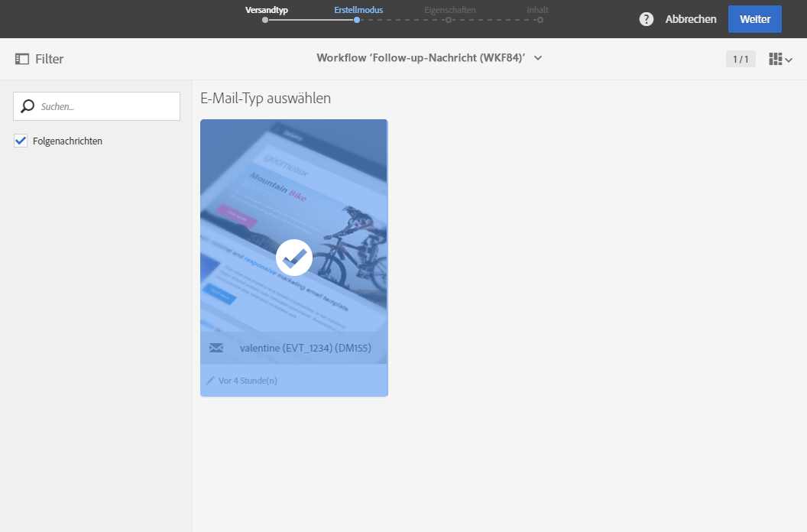The image size is (807, 532).
Task: Expand the Workflow title dropdown chevron
Action: click(x=538, y=57)
